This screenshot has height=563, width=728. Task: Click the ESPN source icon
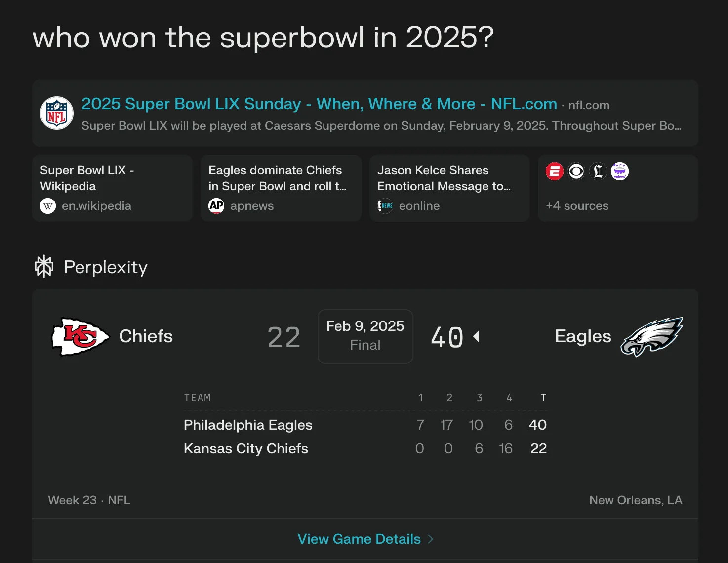555,171
